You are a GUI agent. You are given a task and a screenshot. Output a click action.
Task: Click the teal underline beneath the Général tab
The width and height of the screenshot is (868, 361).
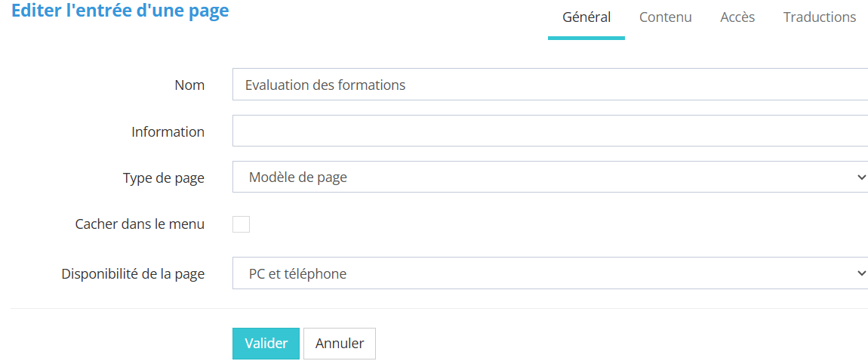(586, 38)
